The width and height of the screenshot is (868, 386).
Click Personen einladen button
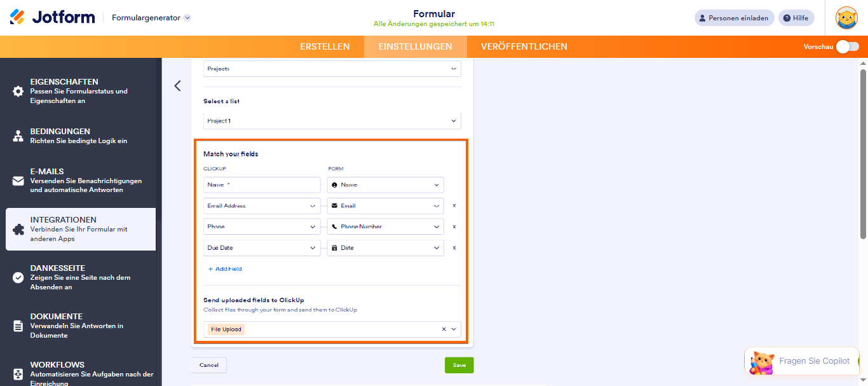point(735,18)
